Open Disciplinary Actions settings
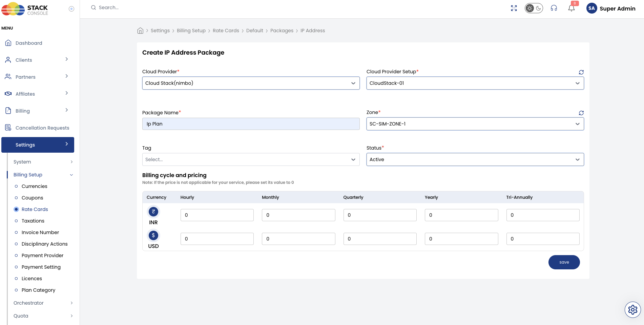The image size is (644, 325). point(44,244)
